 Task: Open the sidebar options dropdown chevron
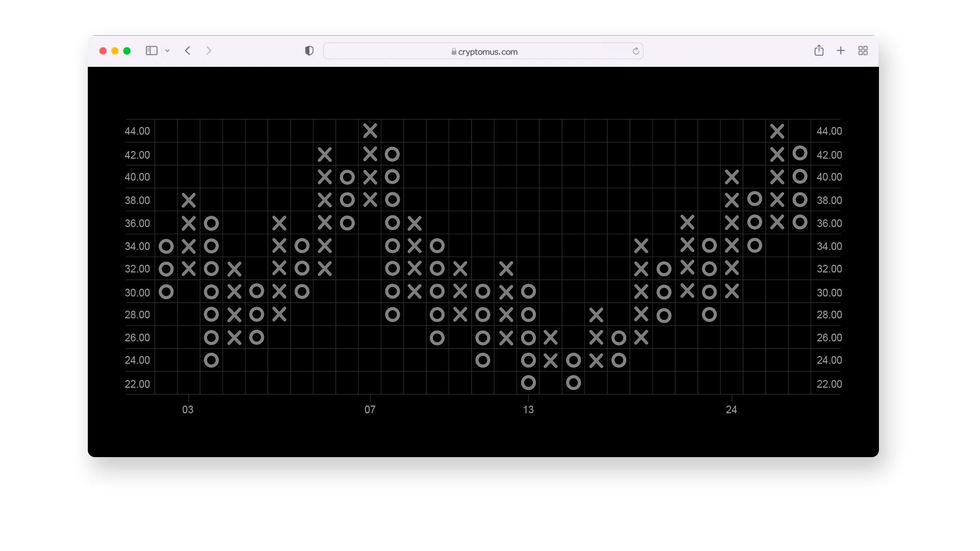167,51
